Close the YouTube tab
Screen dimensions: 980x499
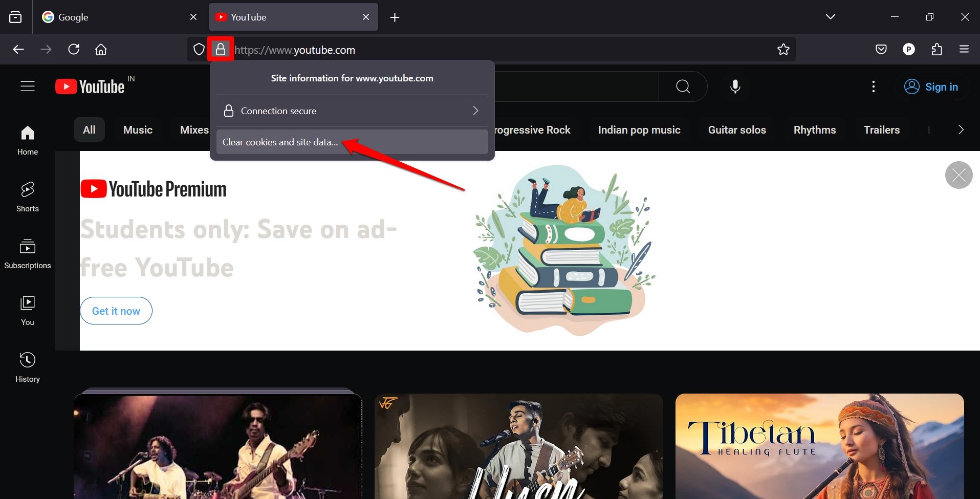tap(366, 17)
